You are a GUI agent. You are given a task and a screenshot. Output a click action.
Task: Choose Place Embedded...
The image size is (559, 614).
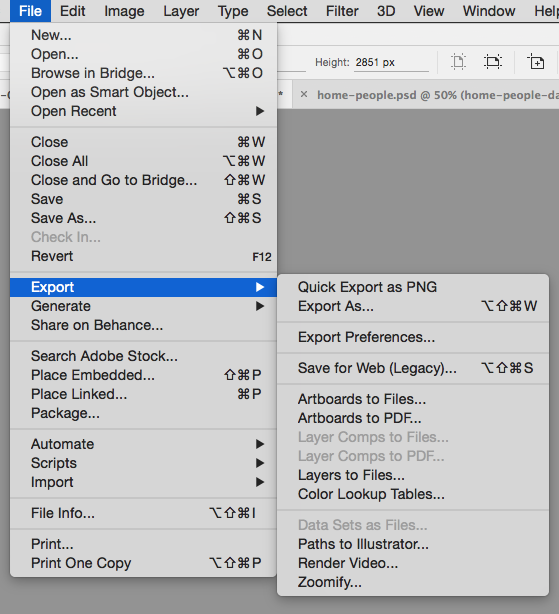click(x=143, y=375)
